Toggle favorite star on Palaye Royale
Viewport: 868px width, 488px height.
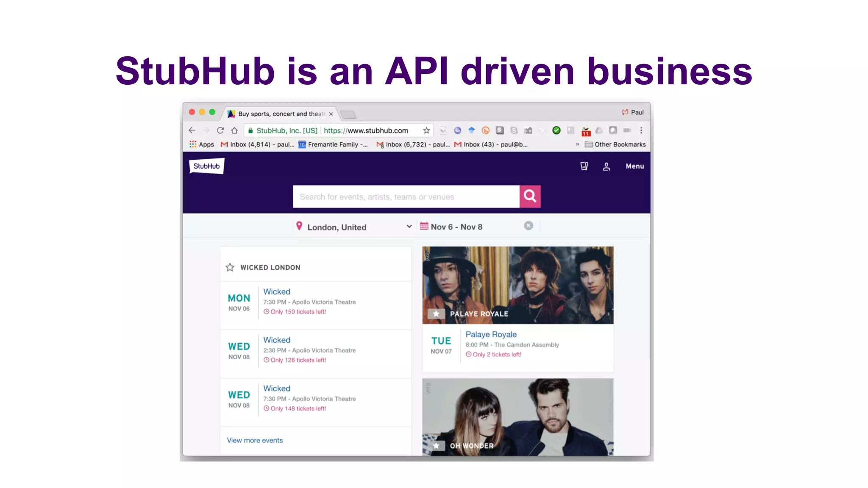[x=436, y=314]
